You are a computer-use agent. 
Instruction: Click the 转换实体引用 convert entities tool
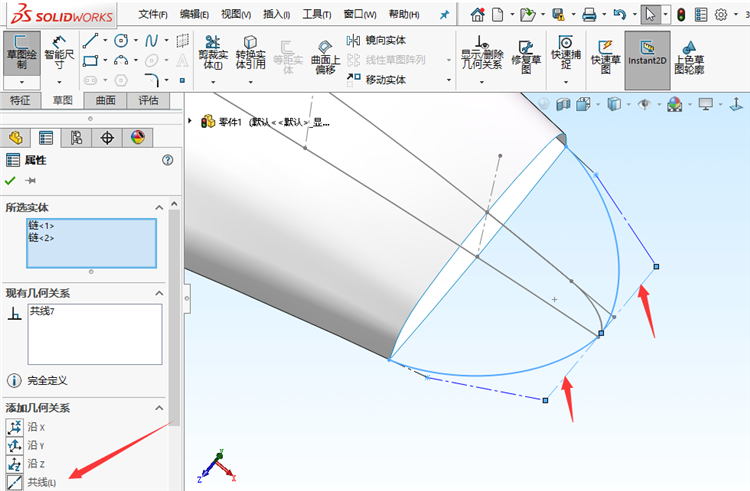pyautogui.click(x=250, y=53)
